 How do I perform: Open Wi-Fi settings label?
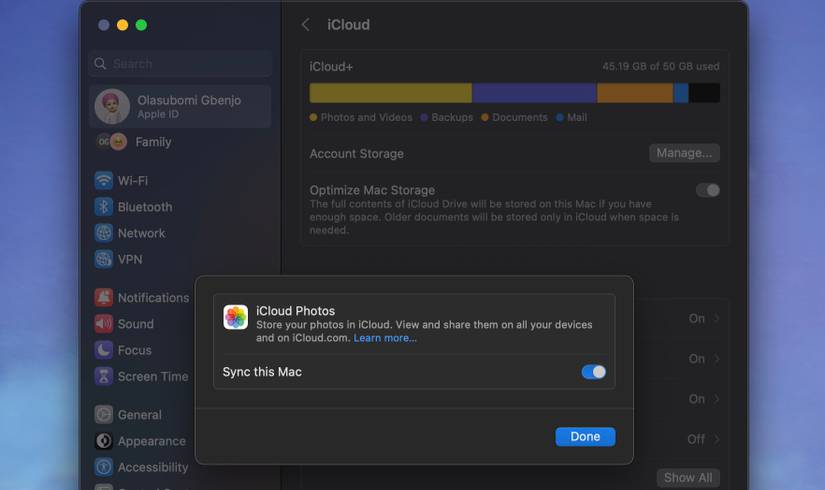click(133, 181)
